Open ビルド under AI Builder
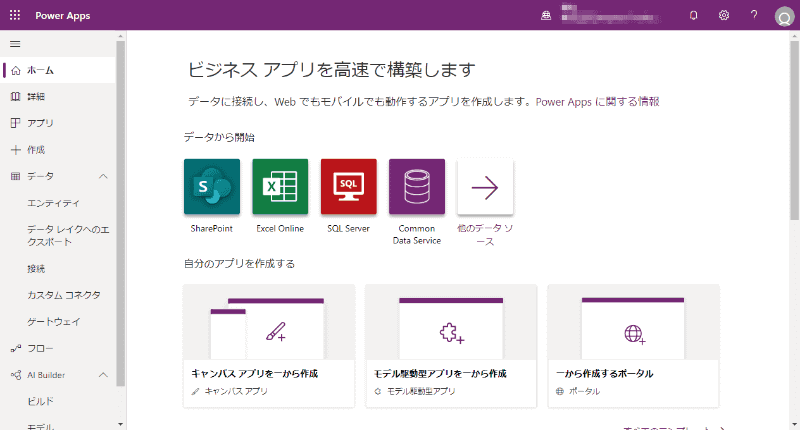800x430 pixels. click(x=40, y=401)
